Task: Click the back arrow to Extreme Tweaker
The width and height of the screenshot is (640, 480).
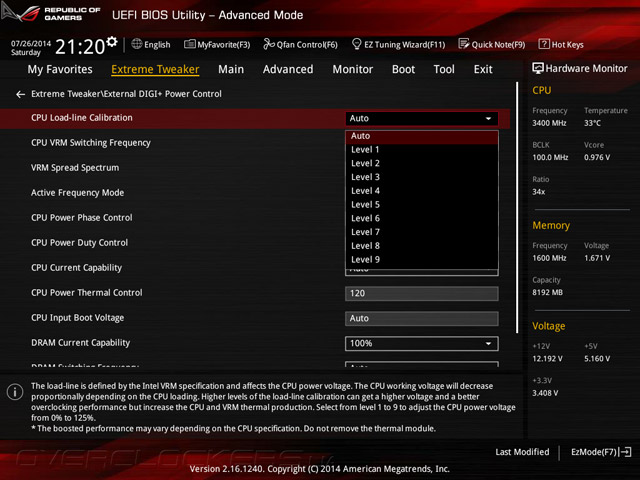Action: (x=20, y=94)
